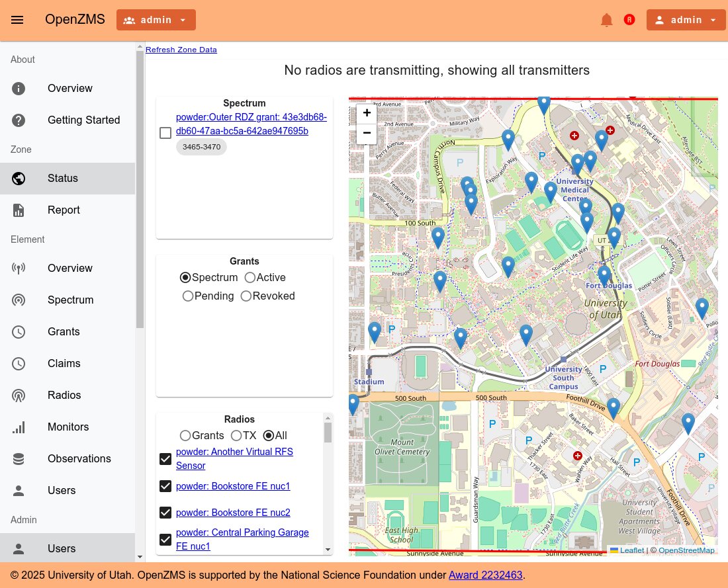Screen dimensions: 728x588
Task: Click the notifications bell icon
Action: tap(606, 20)
